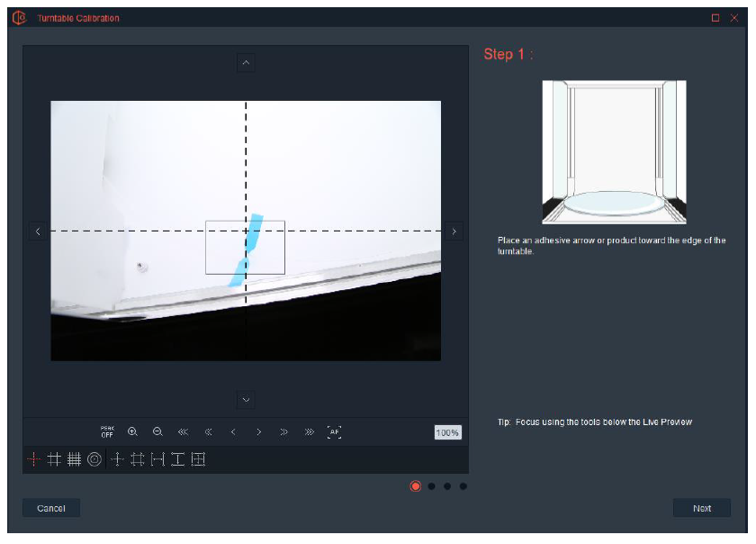Select the adjustable crosshair guide tool
756x544 pixels.
(117, 459)
